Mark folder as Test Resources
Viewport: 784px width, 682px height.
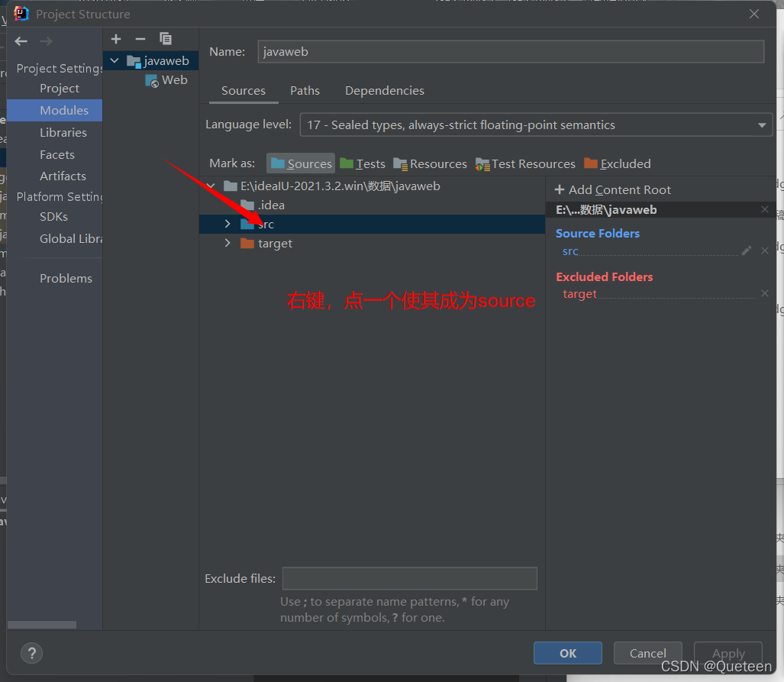point(525,163)
